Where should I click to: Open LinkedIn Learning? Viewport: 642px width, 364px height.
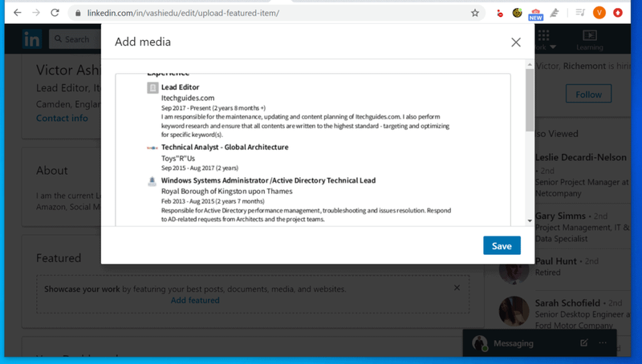(x=590, y=40)
